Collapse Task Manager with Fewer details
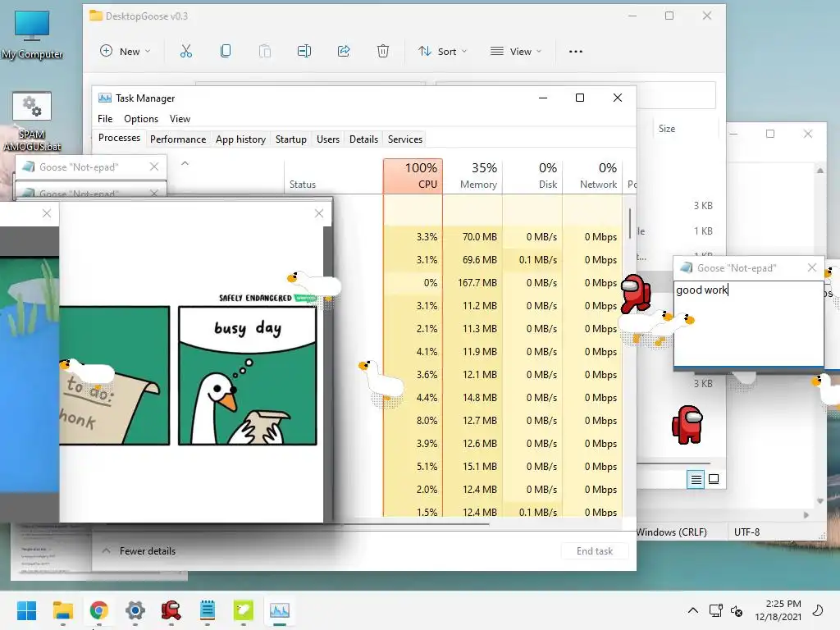 point(139,550)
